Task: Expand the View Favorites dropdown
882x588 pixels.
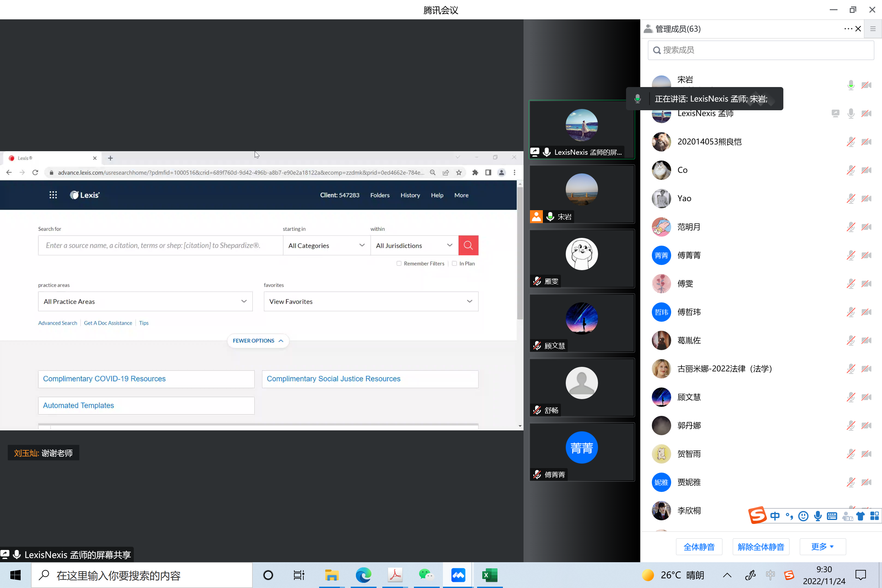Action: (371, 301)
